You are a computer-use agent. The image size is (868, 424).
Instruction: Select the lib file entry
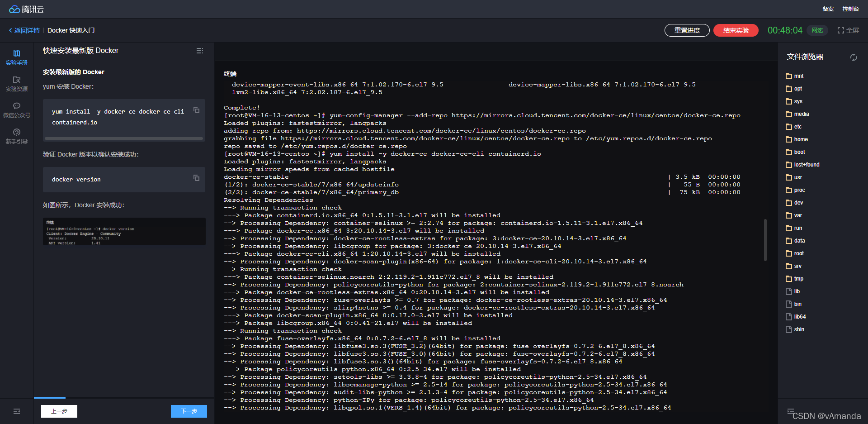point(793,291)
